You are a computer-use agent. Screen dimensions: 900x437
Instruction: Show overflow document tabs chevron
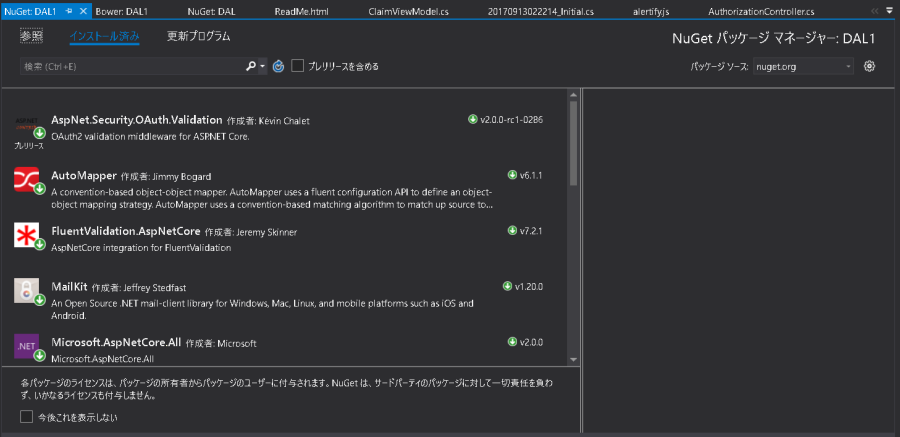coord(875,11)
